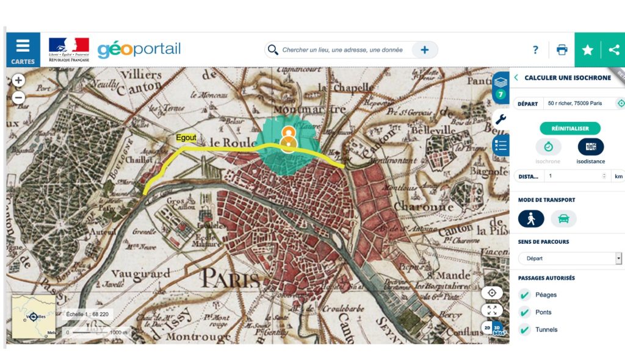This screenshot has height=364, width=625.
Task: Open the CARTES hamburger menu
Action: click(23, 50)
